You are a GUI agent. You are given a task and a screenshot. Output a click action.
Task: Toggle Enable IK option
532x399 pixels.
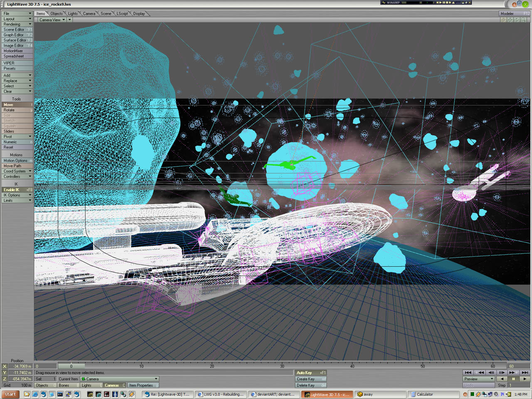(x=17, y=190)
